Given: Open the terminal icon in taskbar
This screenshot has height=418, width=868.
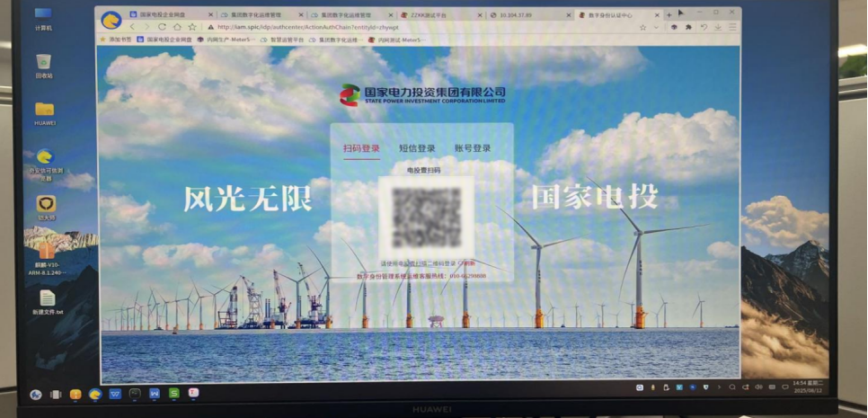Looking at the screenshot, I should coord(135,394).
